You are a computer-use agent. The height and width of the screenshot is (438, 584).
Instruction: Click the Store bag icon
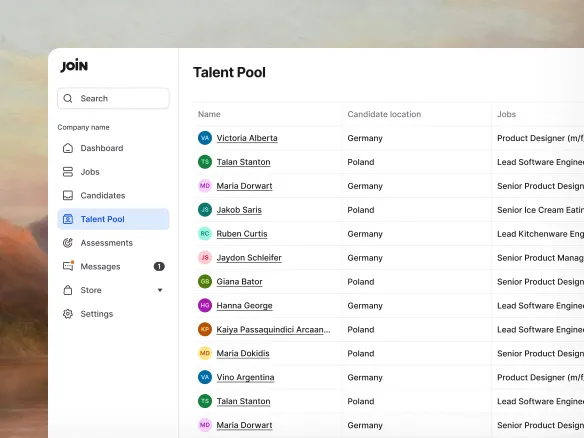pos(68,290)
